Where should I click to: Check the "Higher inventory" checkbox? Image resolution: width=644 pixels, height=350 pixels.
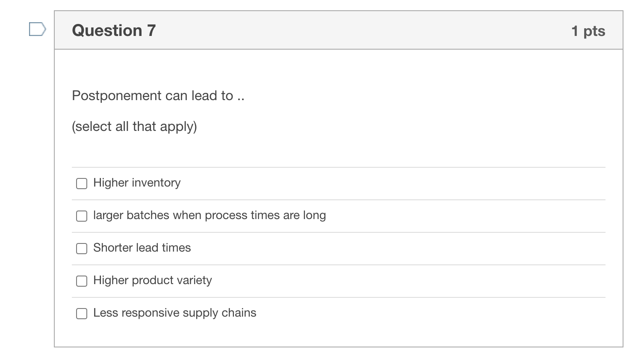coord(82,184)
